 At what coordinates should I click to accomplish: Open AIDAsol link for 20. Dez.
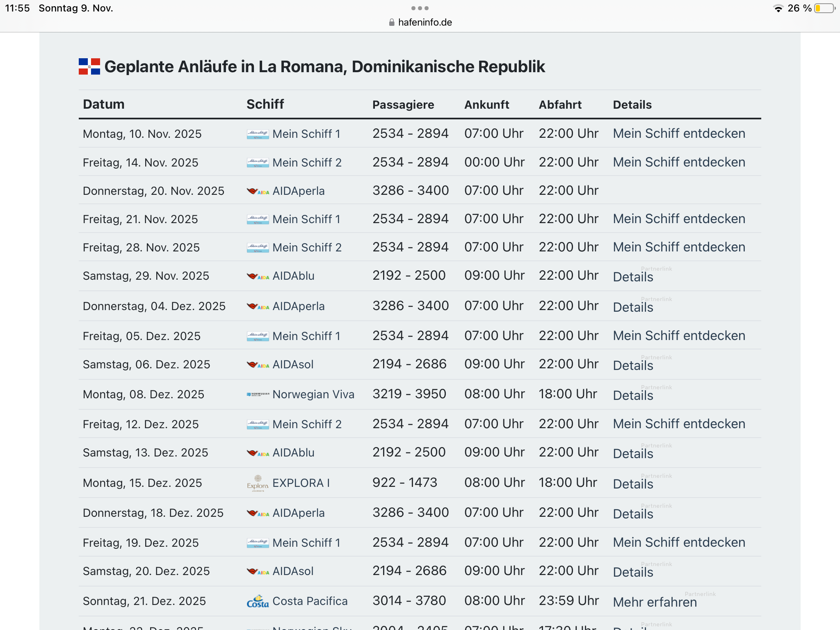pos(293,571)
